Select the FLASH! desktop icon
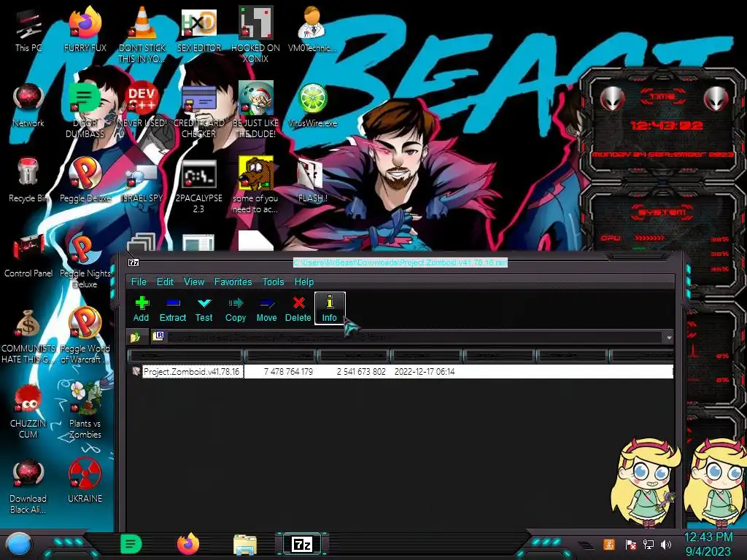Viewport: 747px width, 560px height. point(312,181)
